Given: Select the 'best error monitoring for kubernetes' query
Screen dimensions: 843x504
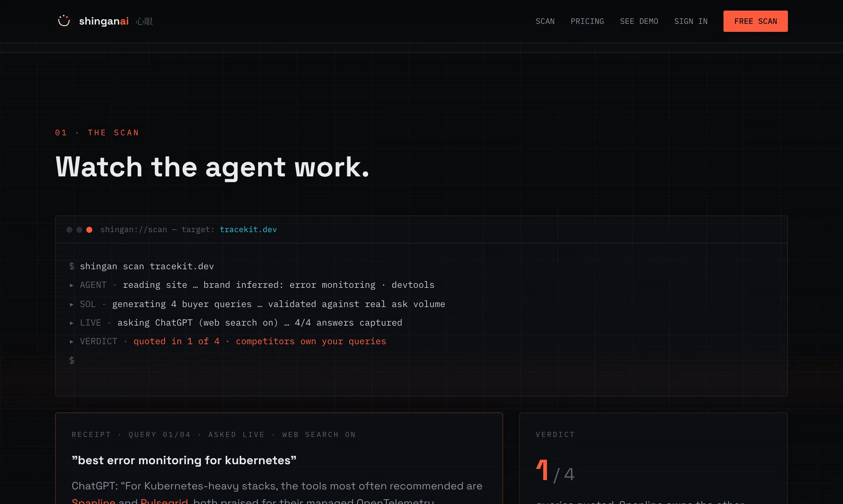Looking at the screenshot, I should [x=184, y=460].
